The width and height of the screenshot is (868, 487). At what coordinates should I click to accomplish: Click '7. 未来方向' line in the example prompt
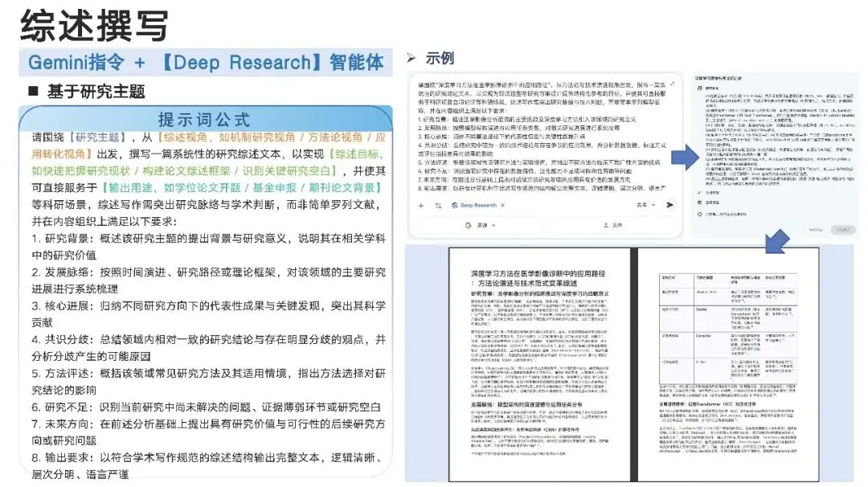(524, 180)
